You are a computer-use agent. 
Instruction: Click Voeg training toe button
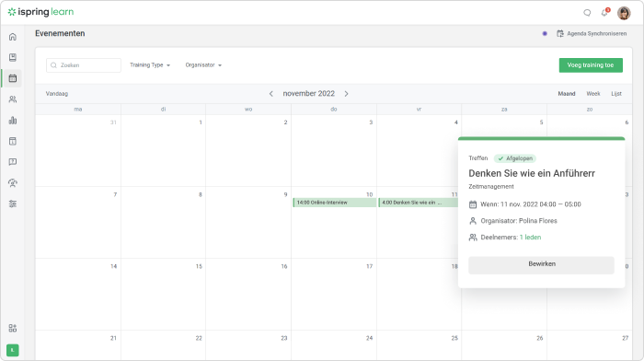click(x=591, y=65)
